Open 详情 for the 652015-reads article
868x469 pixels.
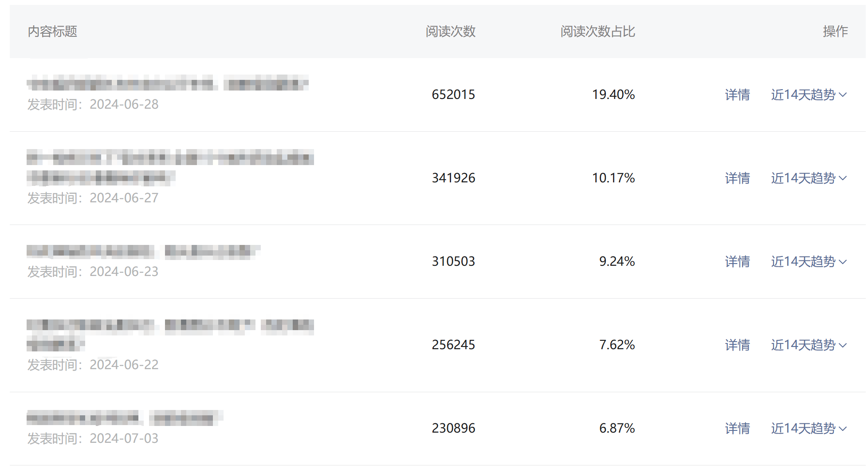[737, 95]
